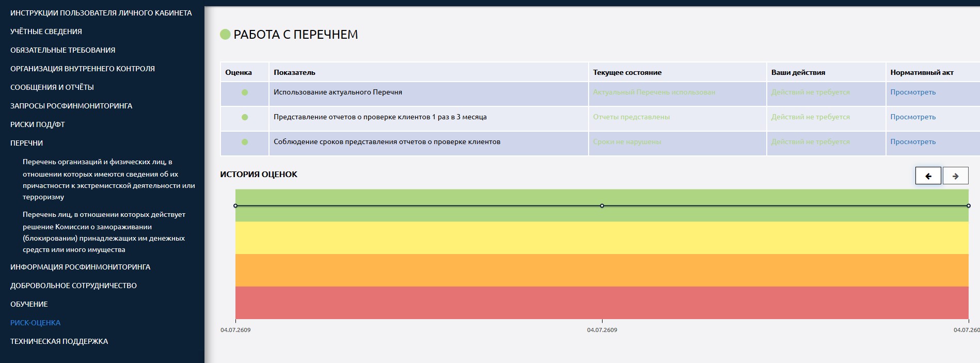Click green status dot for Представление отчетов row
980x363 pixels.
click(245, 117)
